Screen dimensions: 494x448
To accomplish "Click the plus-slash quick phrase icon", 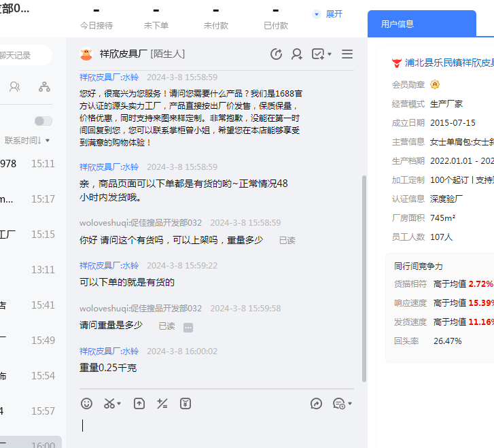I will [162, 403].
